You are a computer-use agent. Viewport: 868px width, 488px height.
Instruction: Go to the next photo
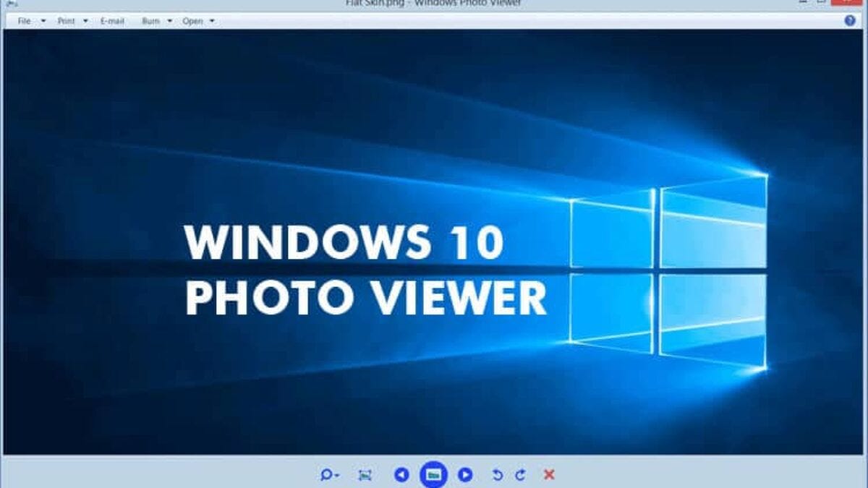[467, 474]
